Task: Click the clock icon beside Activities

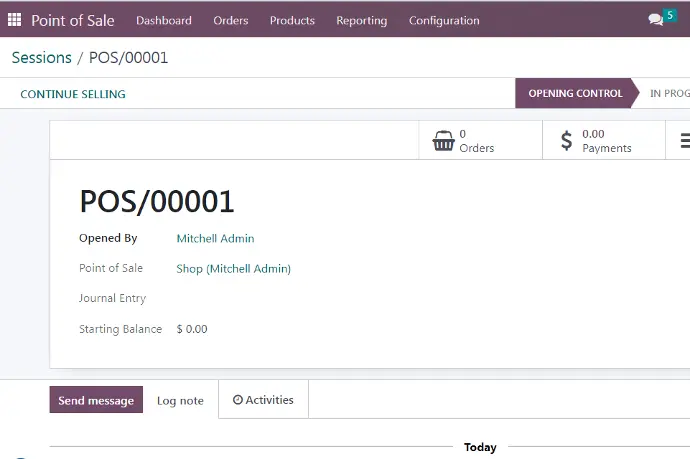Action: pos(238,400)
